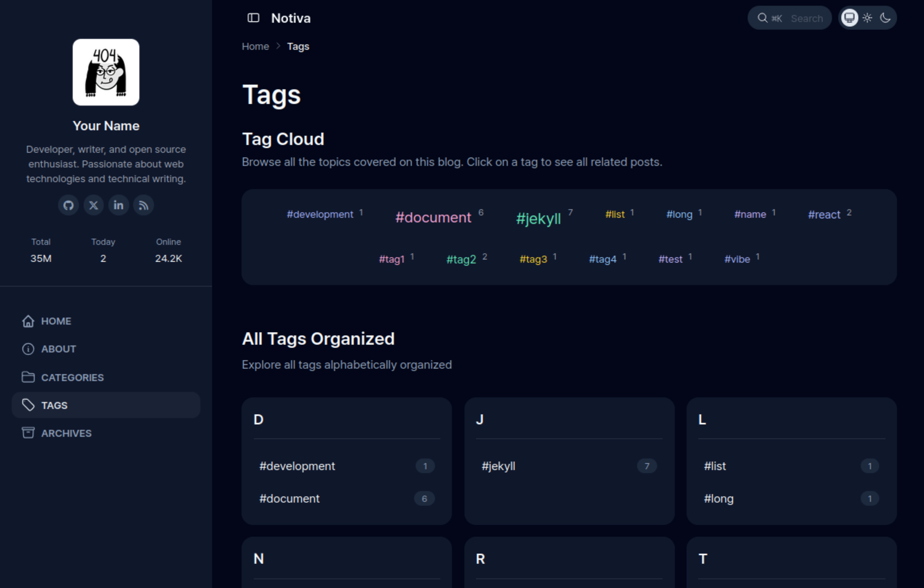Viewport: 924px width, 588px height.
Task: Open Archives in sidebar navigation
Action: 66,433
